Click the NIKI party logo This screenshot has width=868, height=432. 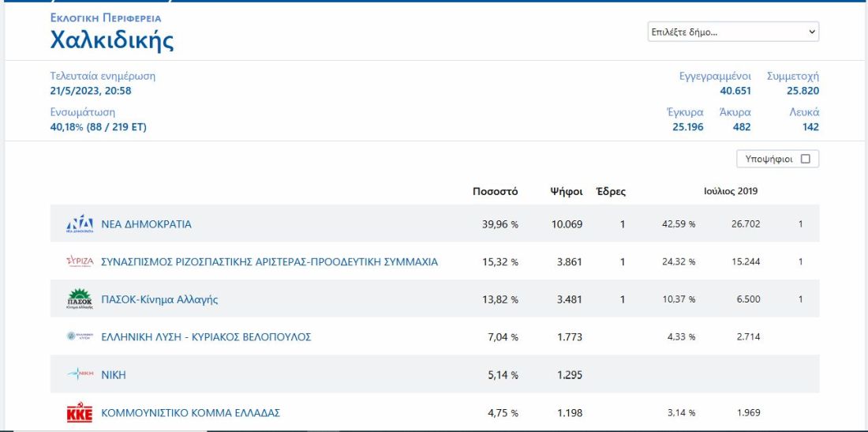pyautogui.click(x=80, y=374)
